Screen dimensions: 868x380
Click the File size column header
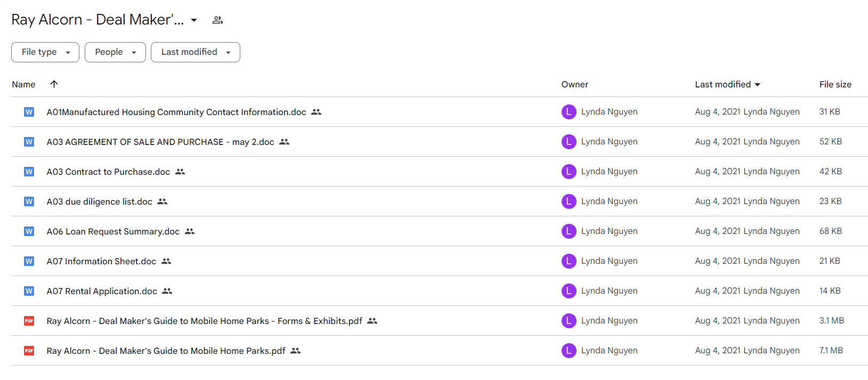(x=835, y=84)
